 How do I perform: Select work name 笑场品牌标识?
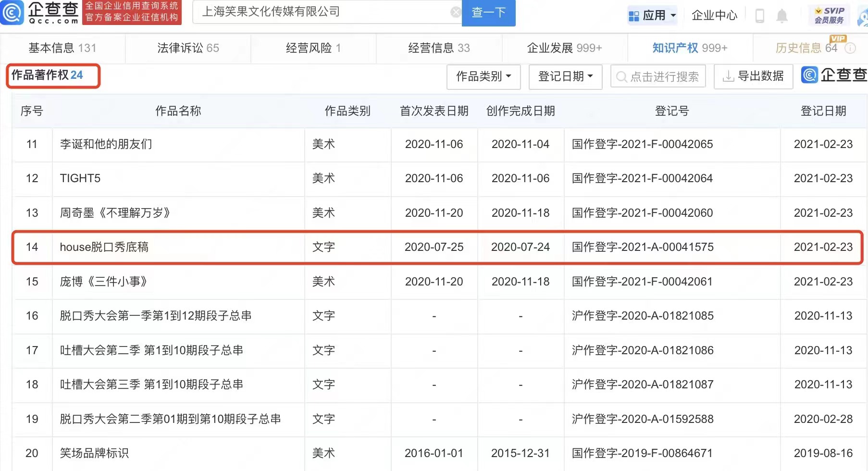(94, 453)
